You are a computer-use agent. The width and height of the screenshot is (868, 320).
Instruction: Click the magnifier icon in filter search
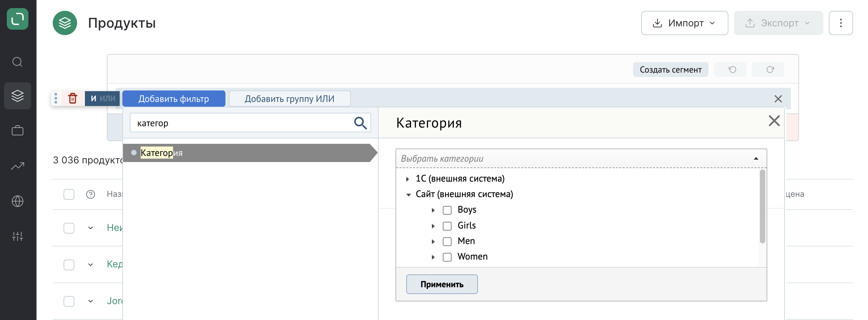tap(360, 123)
